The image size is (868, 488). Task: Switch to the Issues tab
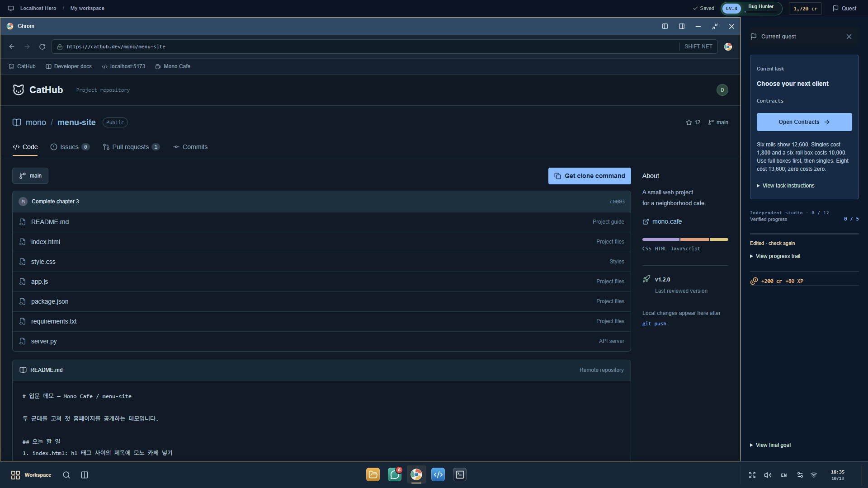(70, 147)
